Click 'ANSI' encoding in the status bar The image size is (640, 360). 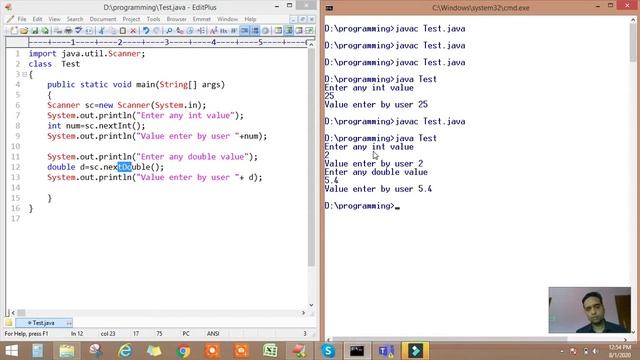click(x=213, y=334)
